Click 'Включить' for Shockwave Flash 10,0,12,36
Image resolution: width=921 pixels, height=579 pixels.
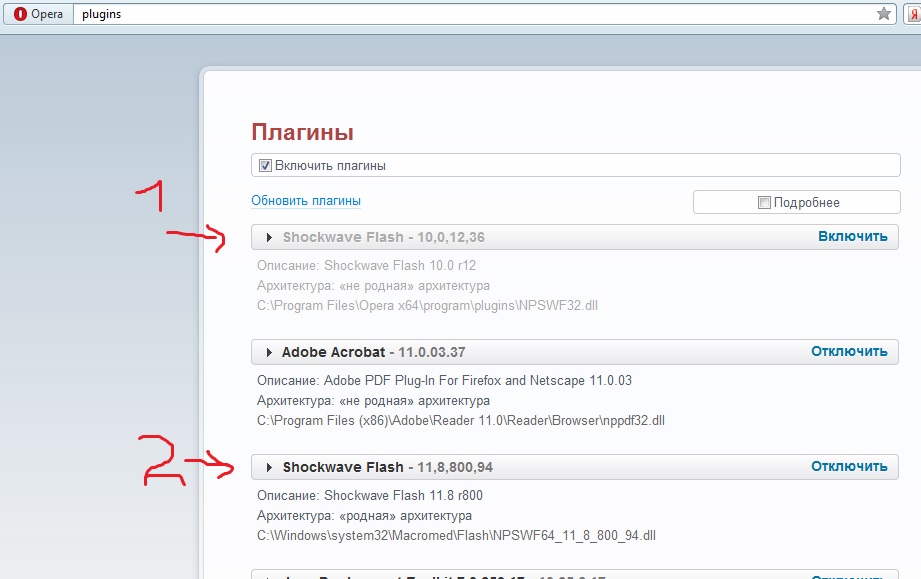coord(852,237)
